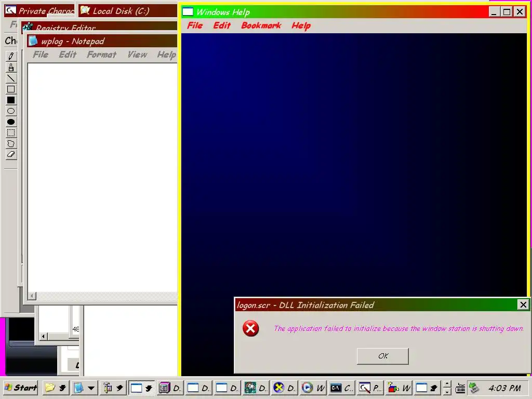Click the Registry Editor title bar icon
532x399 pixels.
pos(28,27)
